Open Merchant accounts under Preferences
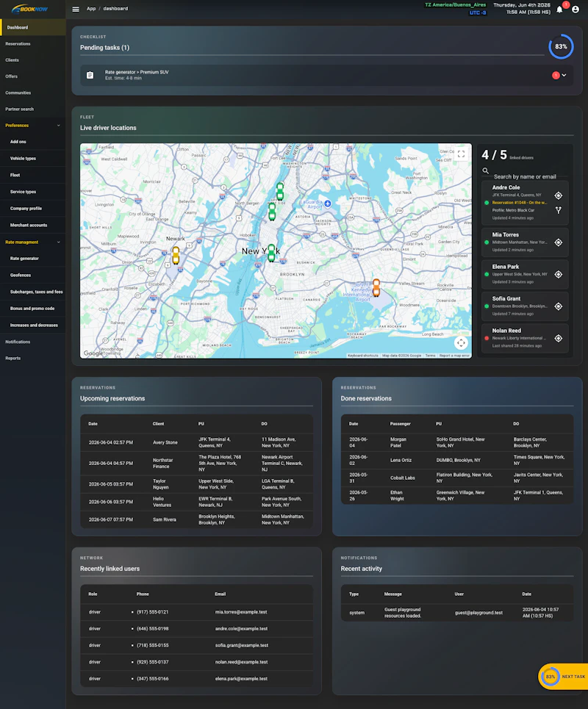This screenshot has width=588, height=709. point(32,225)
